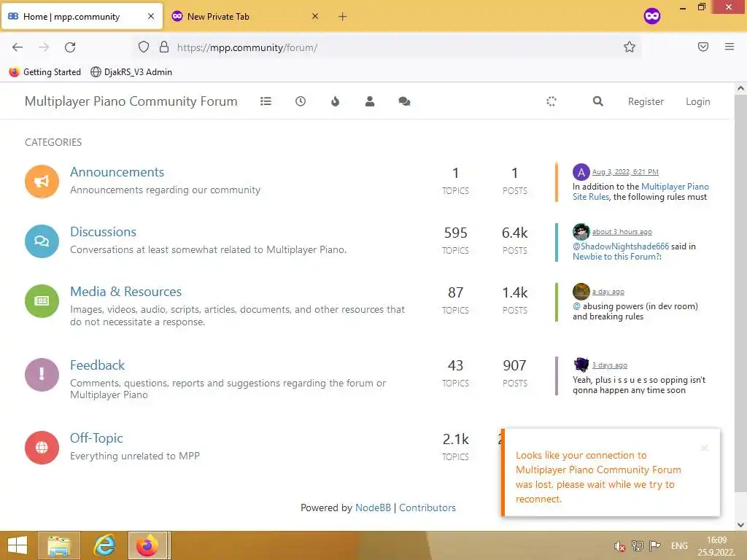Click the page vertical scrollbar
Screen dimensions: 747x560
click(740, 293)
